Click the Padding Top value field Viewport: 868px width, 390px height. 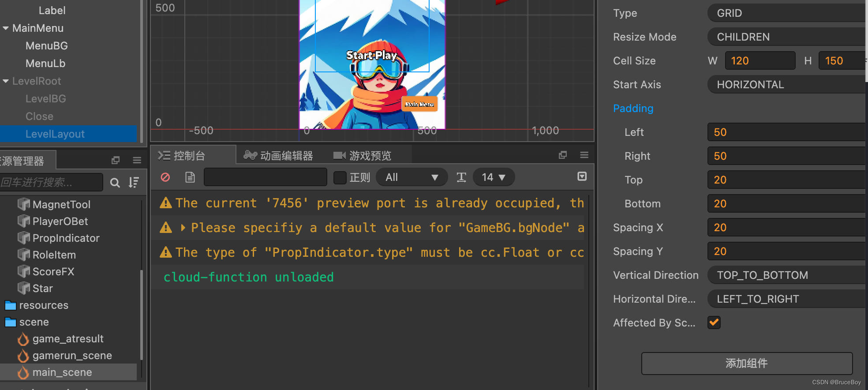pyautogui.click(x=787, y=180)
